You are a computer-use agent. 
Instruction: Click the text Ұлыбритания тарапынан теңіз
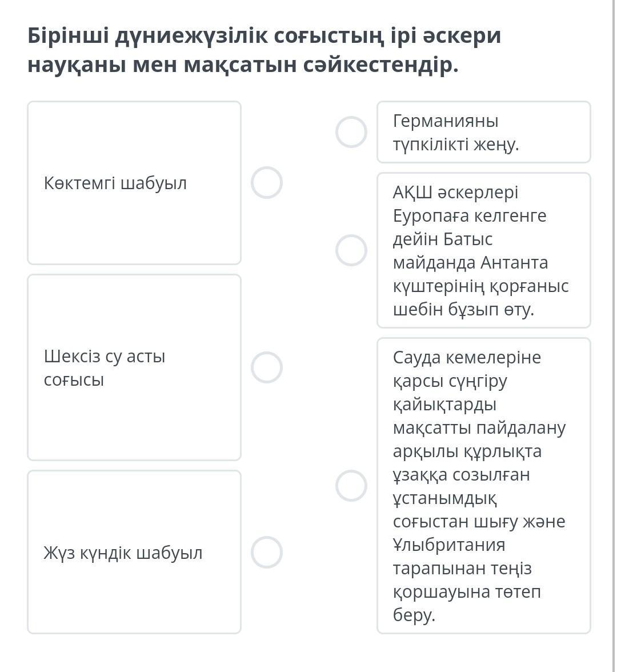tap(462, 557)
